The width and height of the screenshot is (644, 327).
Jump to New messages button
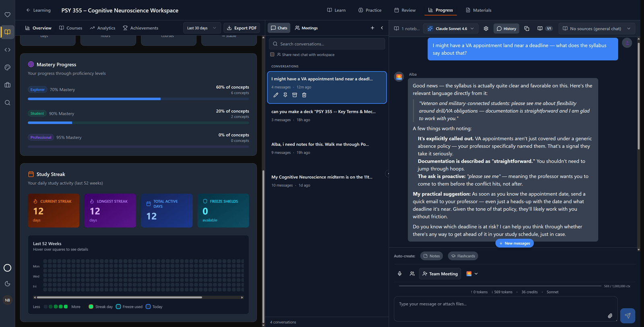[514, 243]
